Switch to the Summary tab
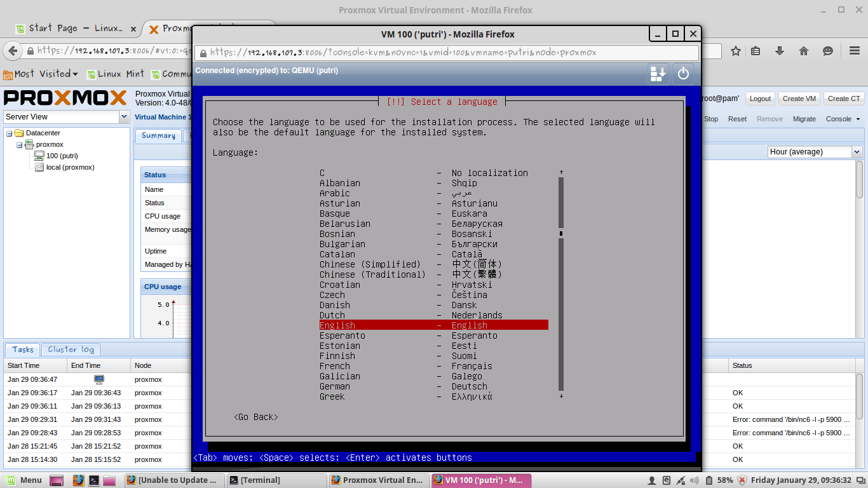The width and height of the screenshot is (868, 488). (158, 135)
